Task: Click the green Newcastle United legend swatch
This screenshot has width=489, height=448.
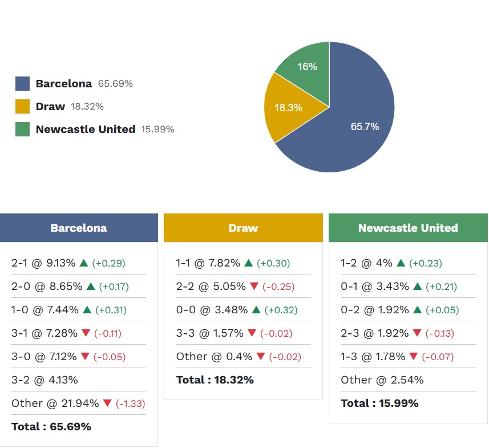Action: pos(22,130)
